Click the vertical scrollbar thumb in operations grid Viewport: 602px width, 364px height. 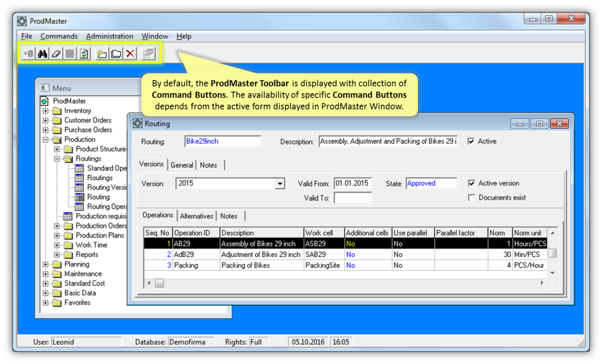tap(553, 253)
